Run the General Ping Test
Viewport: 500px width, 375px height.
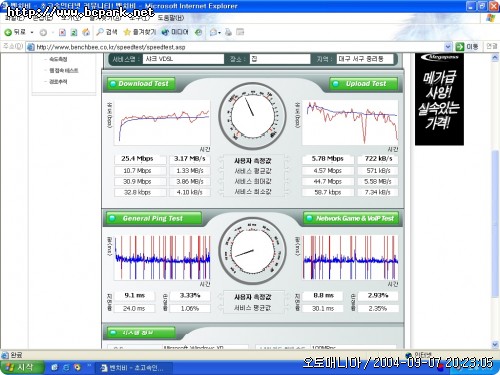tap(154, 218)
